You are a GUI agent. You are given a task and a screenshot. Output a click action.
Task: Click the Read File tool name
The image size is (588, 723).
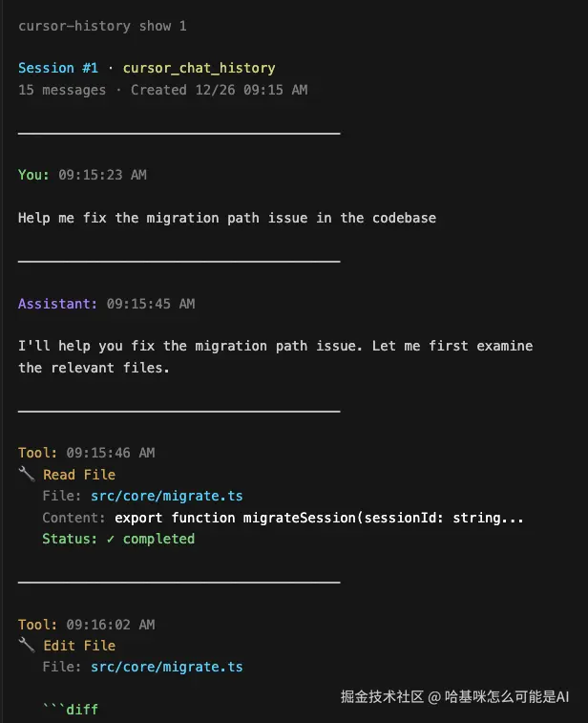click(79, 475)
